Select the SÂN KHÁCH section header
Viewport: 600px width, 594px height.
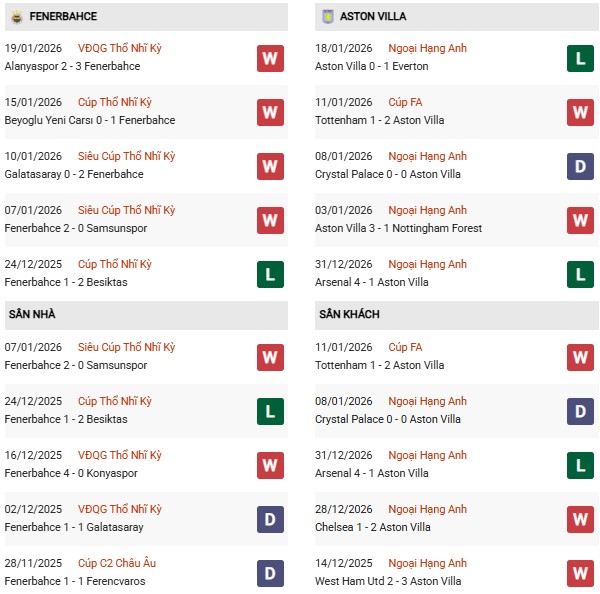coord(349,314)
